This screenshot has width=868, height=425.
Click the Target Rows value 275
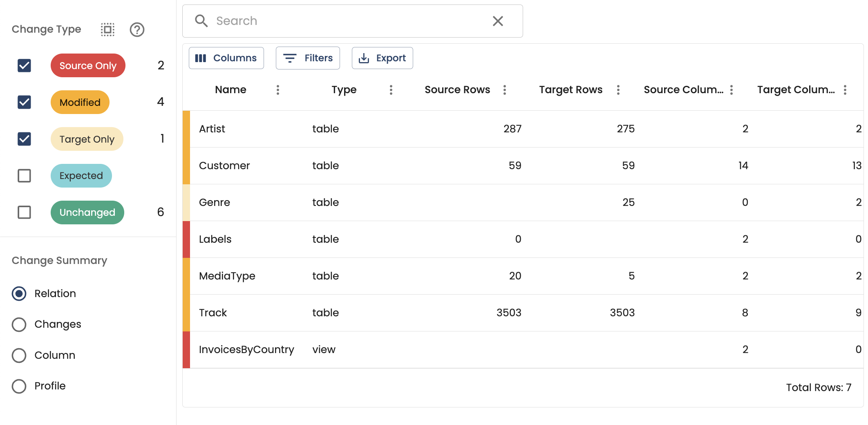626,129
